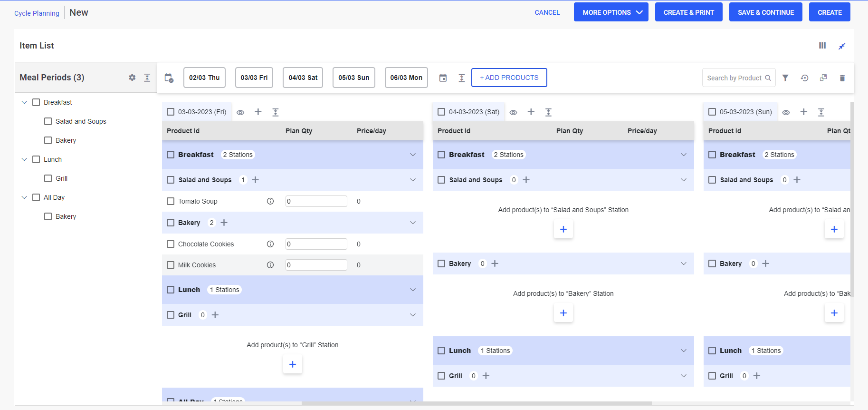Viewport: 868px width, 410px height.
Task: Click the collapse arrows icon in Item List header
Action: coord(842,46)
